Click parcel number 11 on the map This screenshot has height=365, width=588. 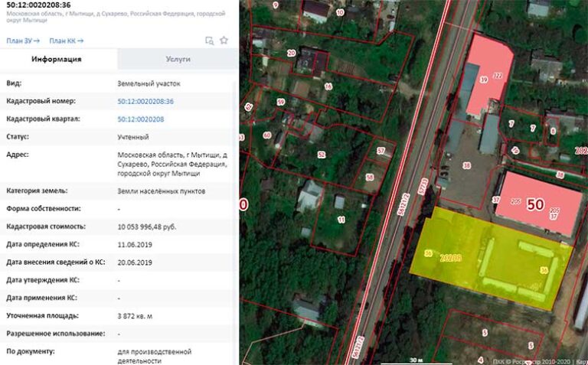tap(341, 220)
